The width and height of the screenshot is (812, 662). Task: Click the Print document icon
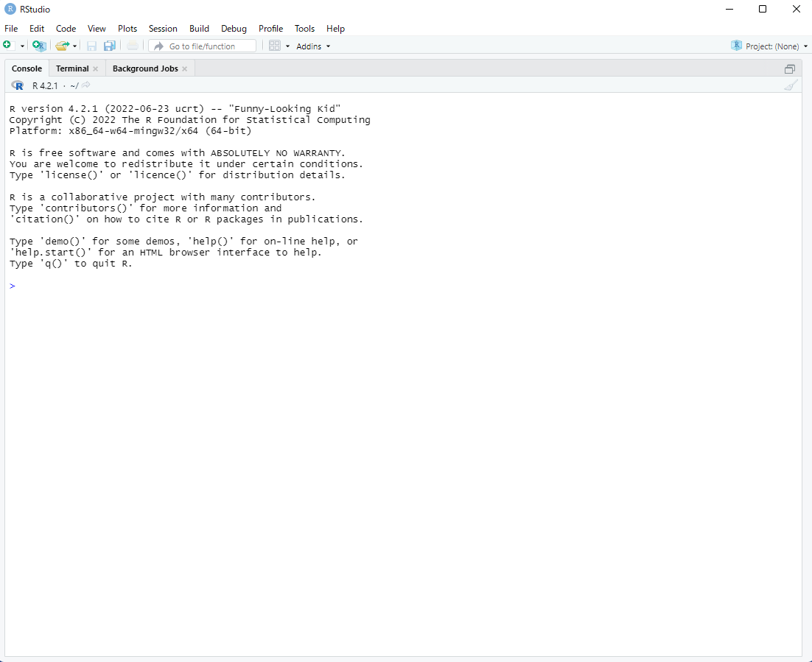(x=133, y=46)
